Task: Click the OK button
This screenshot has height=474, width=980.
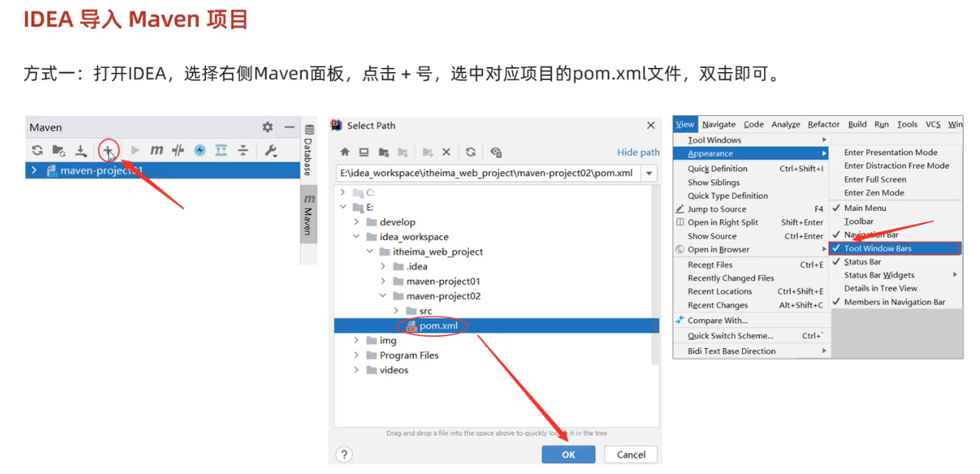Action: coord(569,455)
